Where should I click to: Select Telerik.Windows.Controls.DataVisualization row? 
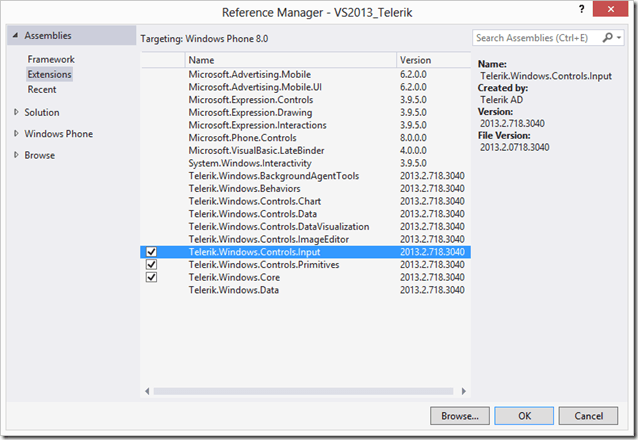pyautogui.click(x=306, y=226)
